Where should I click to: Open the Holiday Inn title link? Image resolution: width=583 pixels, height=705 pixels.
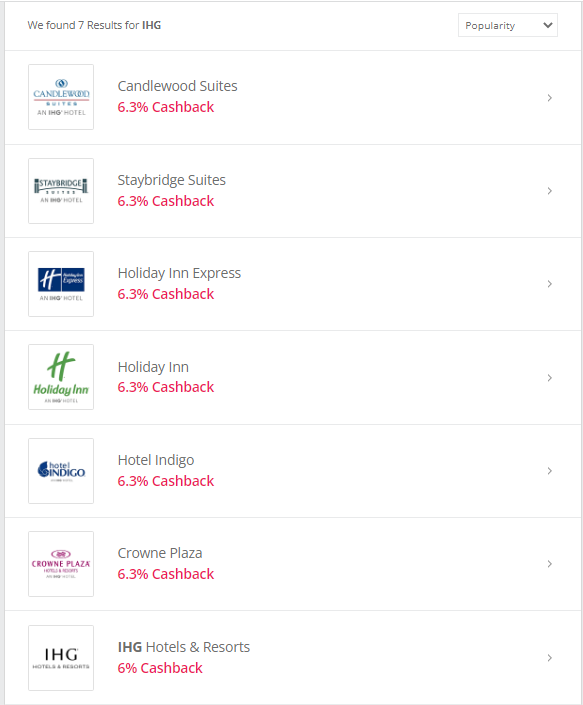pyautogui.click(x=153, y=367)
